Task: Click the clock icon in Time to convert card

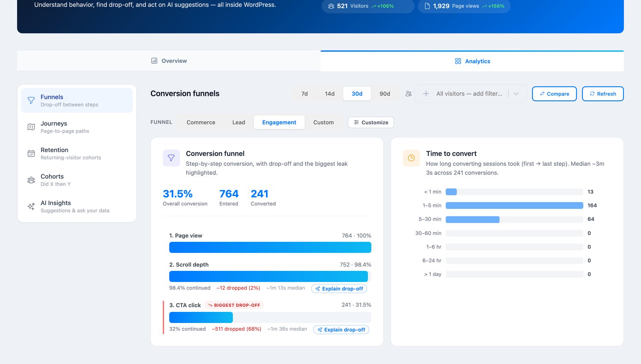Action: (412, 158)
